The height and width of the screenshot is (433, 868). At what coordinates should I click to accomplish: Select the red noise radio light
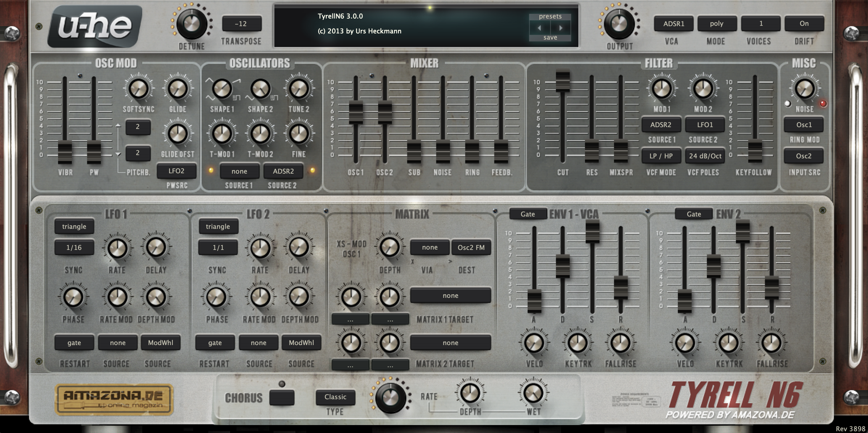click(x=823, y=104)
